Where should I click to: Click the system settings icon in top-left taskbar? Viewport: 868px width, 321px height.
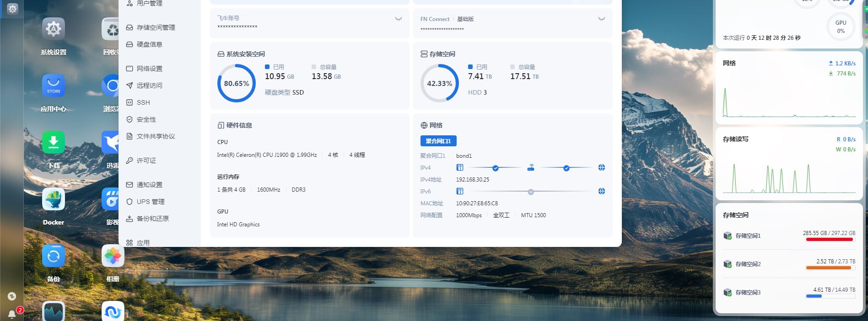coord(13,9)
